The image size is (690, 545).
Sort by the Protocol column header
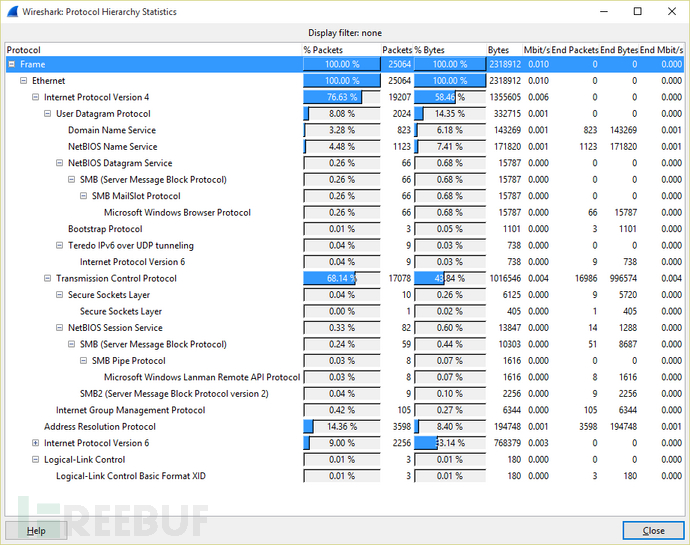pyautogui.click(x=154, y=50)
